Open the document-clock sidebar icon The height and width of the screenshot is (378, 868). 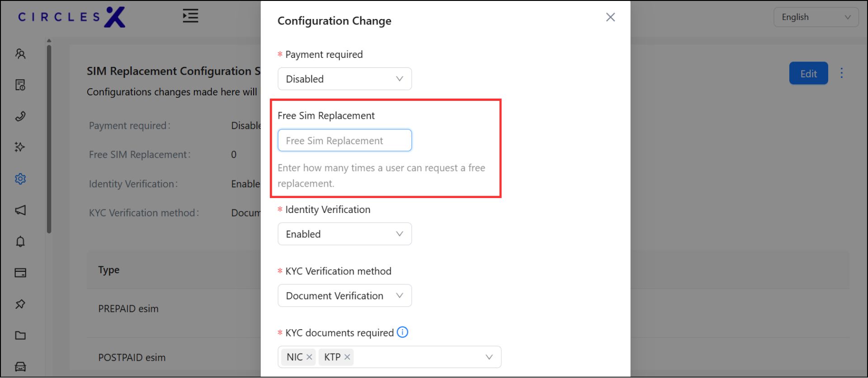(x=20, y=85)
